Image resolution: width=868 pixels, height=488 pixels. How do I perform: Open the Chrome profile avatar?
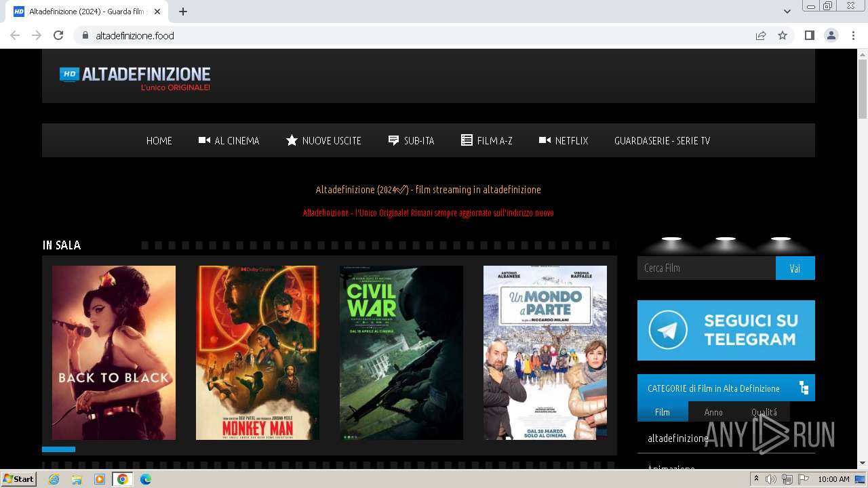[x=831, y=35]
